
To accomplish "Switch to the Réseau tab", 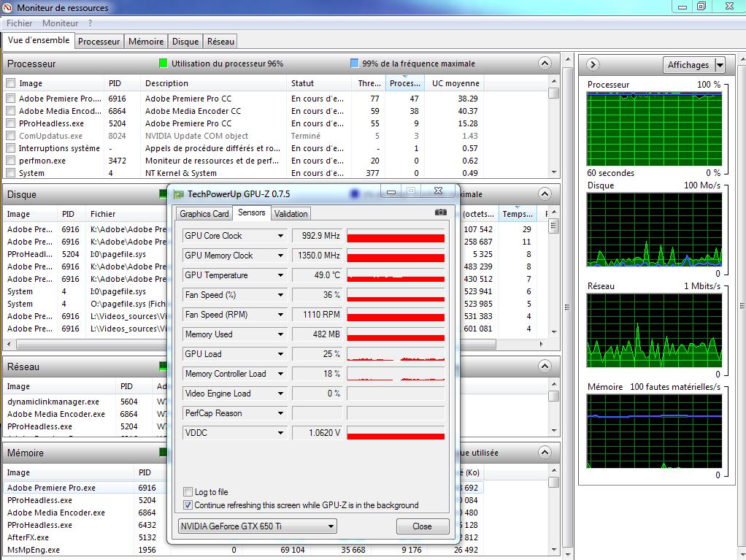I will tap(220, 42).
